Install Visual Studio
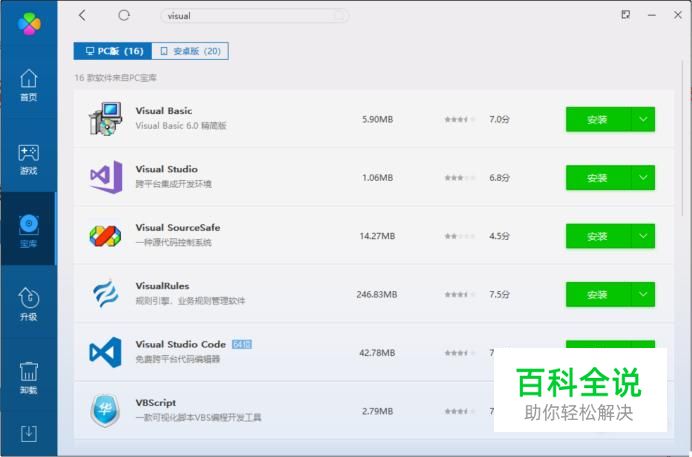The width and height of the screenshot is (692, 457). [598, 177]
